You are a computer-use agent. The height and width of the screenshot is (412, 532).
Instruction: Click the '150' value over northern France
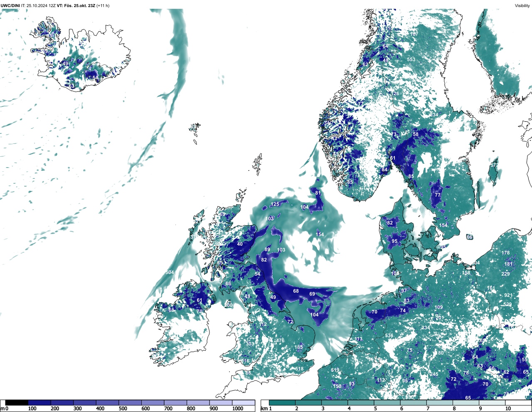pyautogui.click(x=337, y=386)
